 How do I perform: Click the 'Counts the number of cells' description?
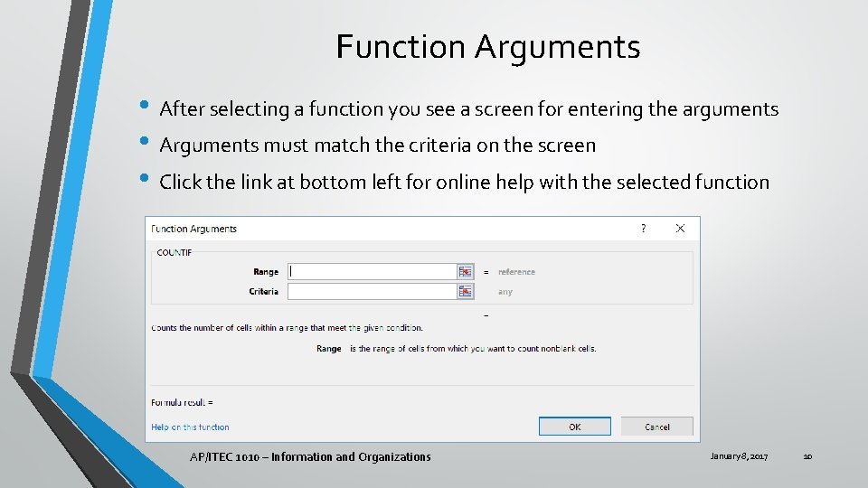(x=288, y=327)
